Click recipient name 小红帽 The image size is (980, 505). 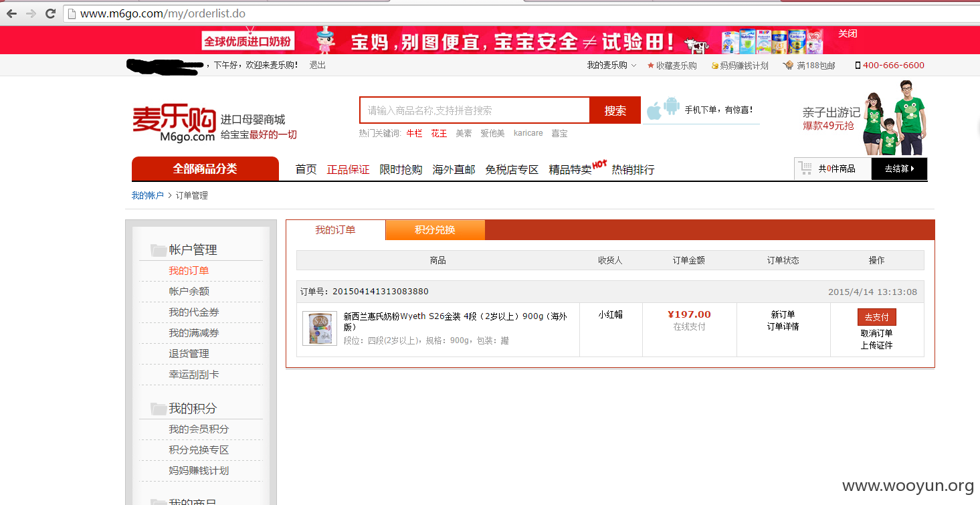[x=610, y=314]
